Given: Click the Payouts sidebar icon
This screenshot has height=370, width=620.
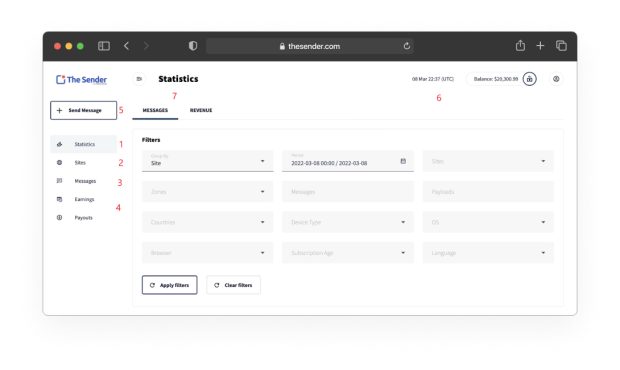Looking at the screenshot, I should coord(59,217).
